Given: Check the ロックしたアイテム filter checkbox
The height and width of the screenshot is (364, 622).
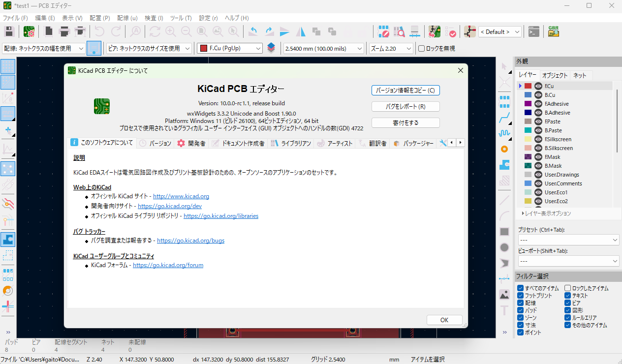Looking at the screenshot, I should pyautogui.click(x=567, y=288).
